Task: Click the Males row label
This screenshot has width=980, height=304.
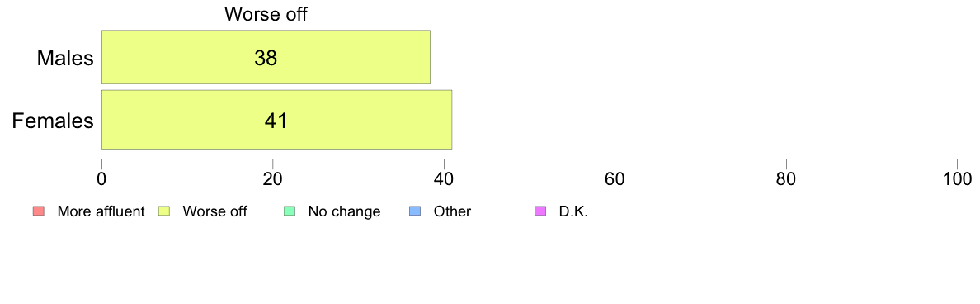Action: click(x=66, y=58)
